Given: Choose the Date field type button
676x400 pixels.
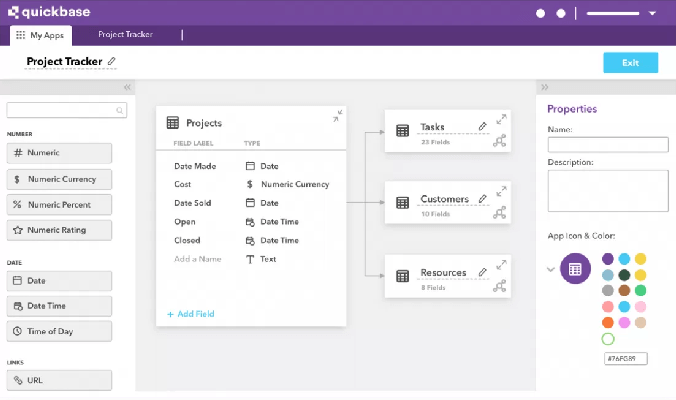Looking at the screenshot, I should pyautogui.click(x=59, y=281).
